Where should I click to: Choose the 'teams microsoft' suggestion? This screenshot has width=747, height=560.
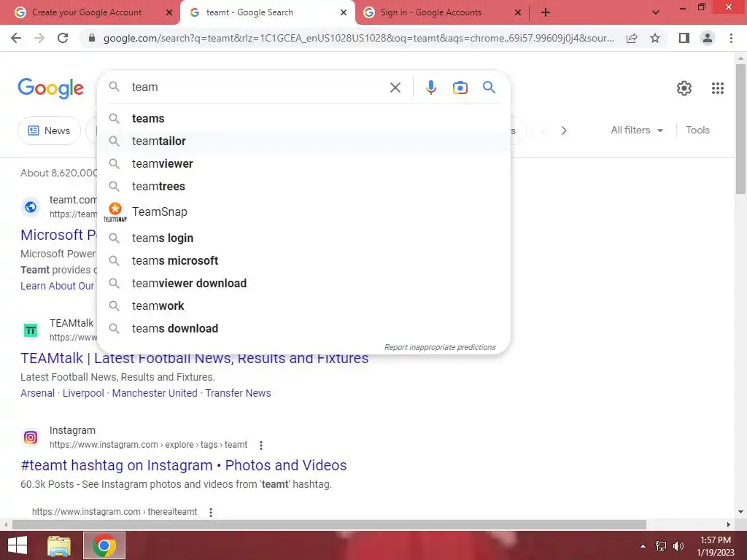coord(303,260)
